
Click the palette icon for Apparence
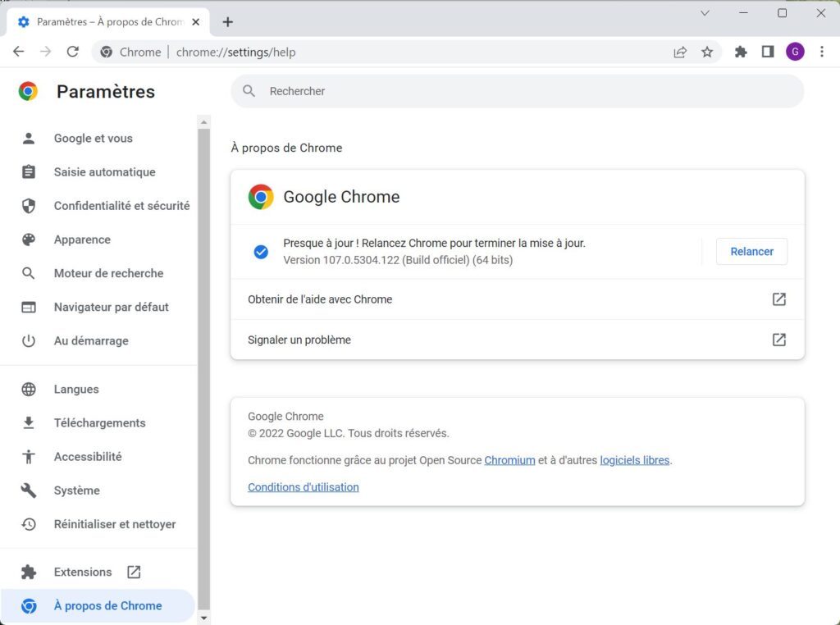coord(29,240)
